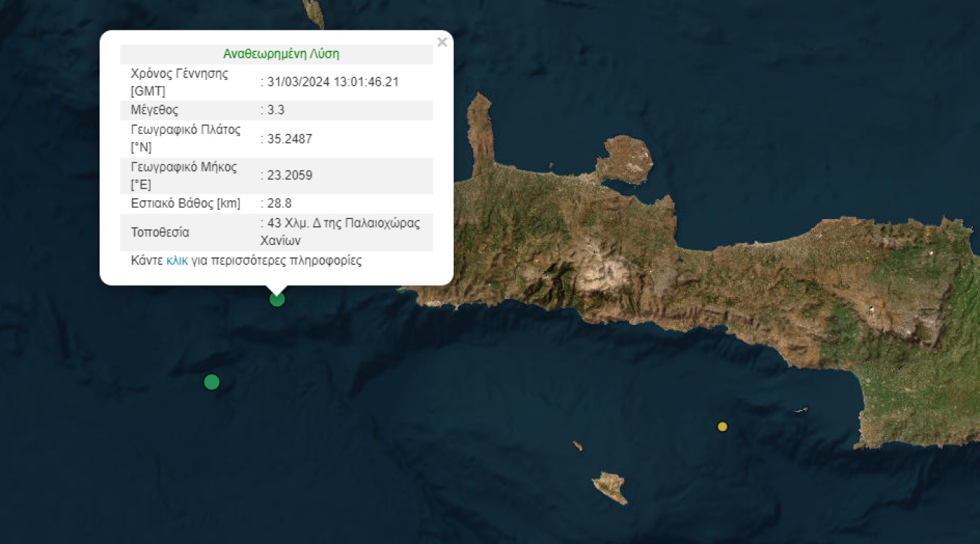Click the snow-capped White Mountains area

pyautogui.click(x=604, y=274)
